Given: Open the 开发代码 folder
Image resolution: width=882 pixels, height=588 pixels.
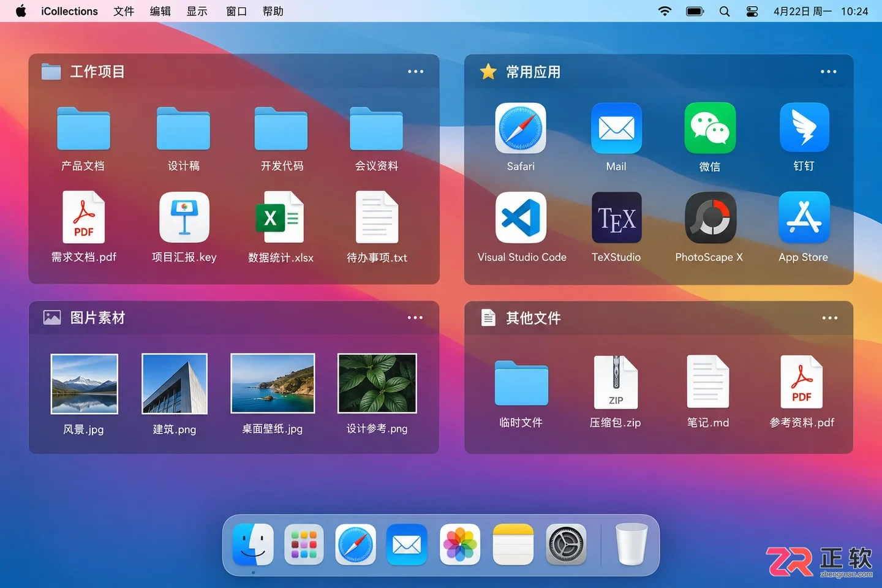Looking at the screenshot, I should point(281,129).
